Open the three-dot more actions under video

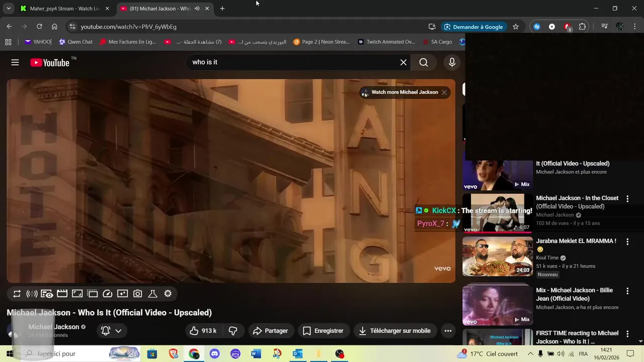click(x=448, y=331)
